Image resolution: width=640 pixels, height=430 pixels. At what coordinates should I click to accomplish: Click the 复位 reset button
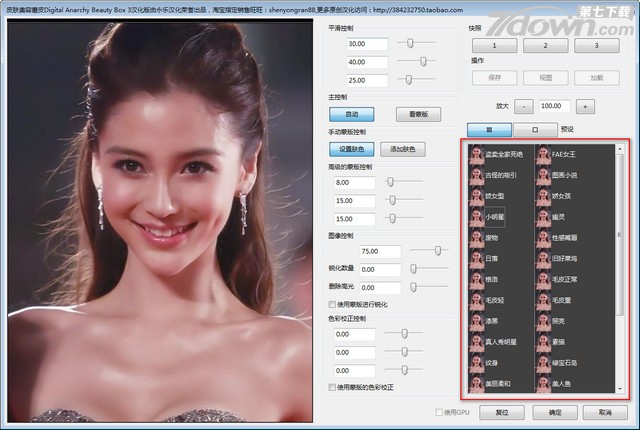tap(502, 412)
